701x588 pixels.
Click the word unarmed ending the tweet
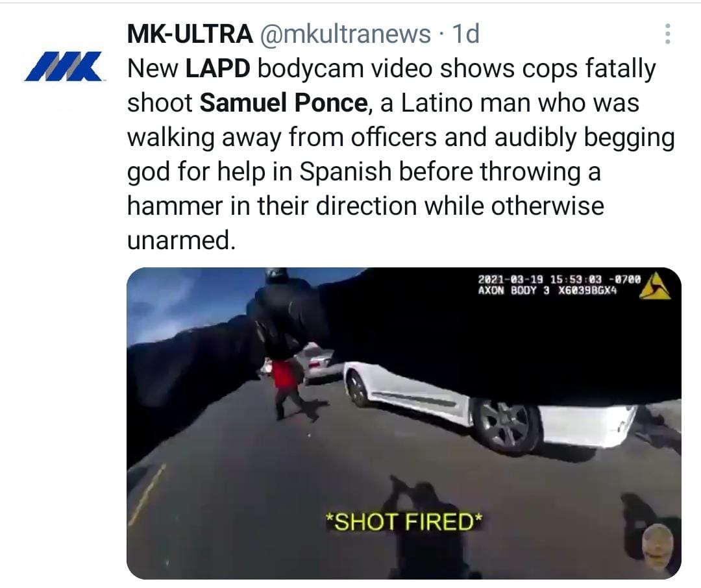tap(181, 240)
